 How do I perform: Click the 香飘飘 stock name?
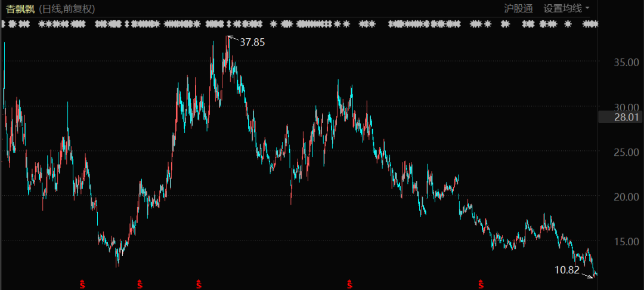[x=21, y=8]
